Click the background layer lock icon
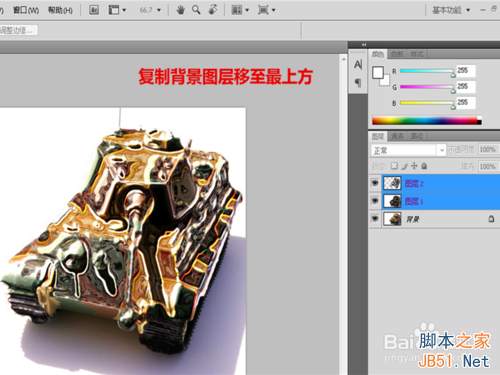The width and height of the screenshot is (500, 375). (x=491, y=219)
